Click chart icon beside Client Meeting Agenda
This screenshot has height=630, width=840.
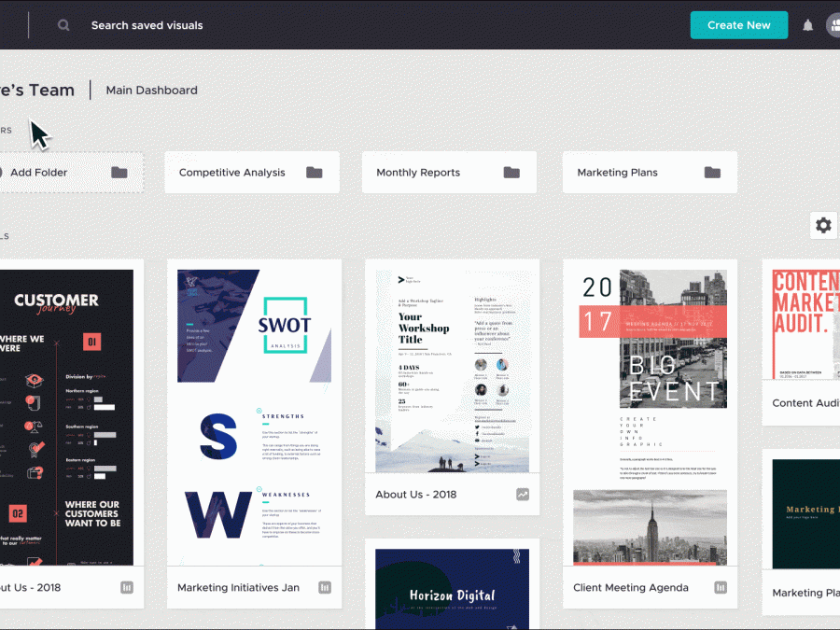[721, 588]
